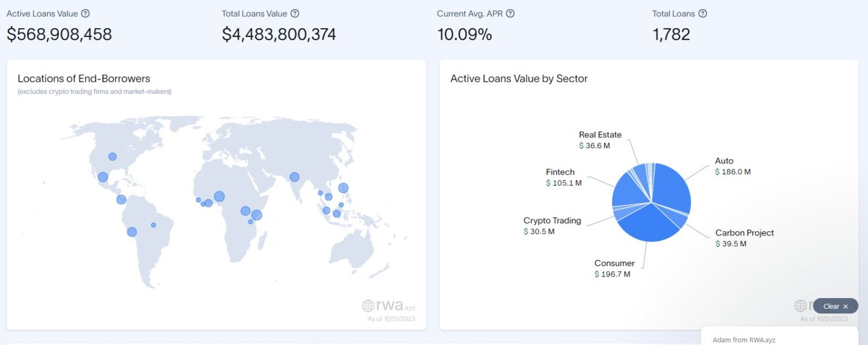868x345 pixels.
Task: Click help icon beside Active Loans Value
Action: [85, 14]
